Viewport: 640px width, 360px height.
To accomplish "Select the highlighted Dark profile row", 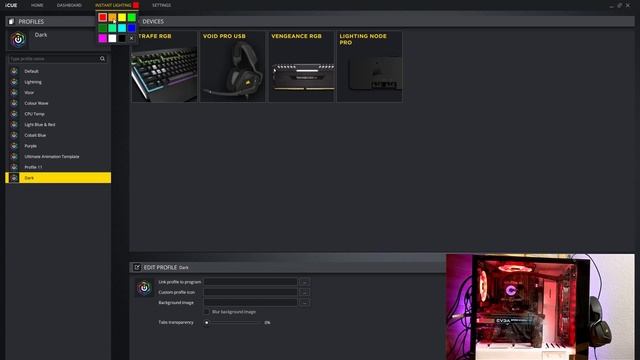I will (58, 178).
